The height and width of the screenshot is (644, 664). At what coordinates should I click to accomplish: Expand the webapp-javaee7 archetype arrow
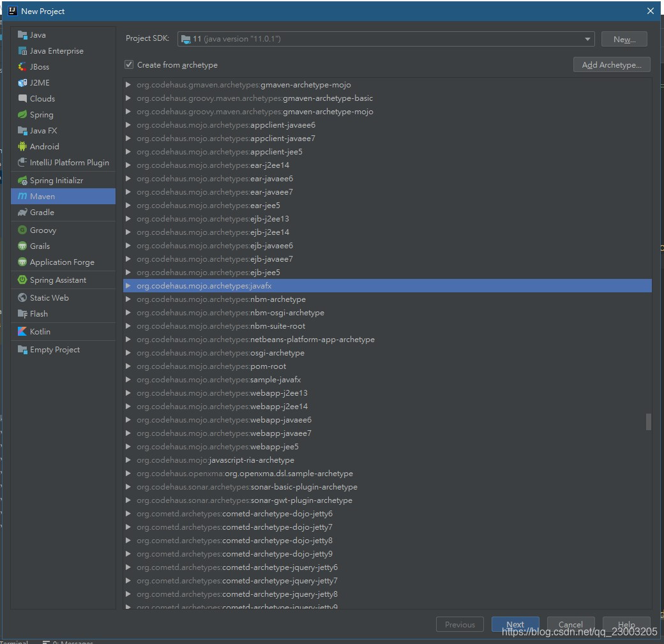click(x=128, y=433)
